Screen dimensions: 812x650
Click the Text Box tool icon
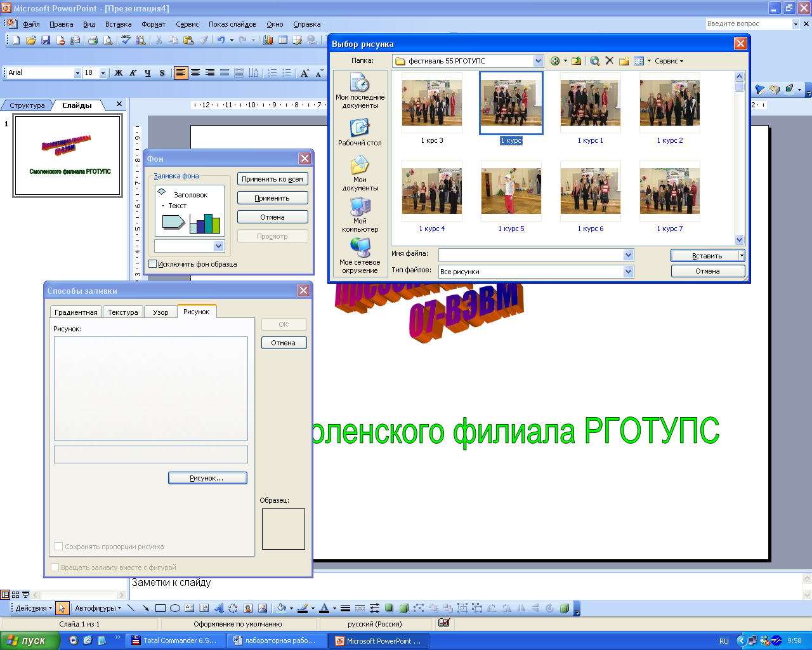point(190,608)
